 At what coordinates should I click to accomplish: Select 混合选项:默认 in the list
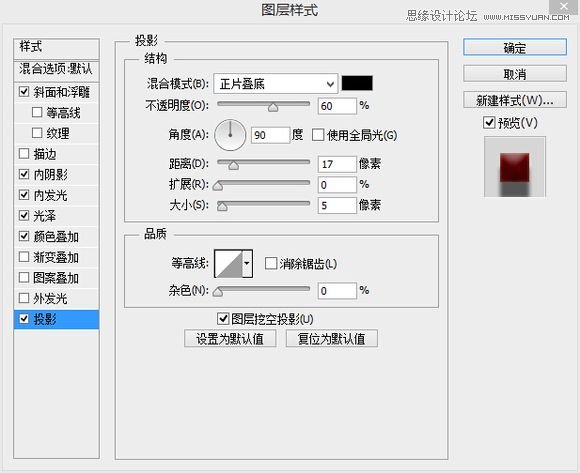pos(56,70)
